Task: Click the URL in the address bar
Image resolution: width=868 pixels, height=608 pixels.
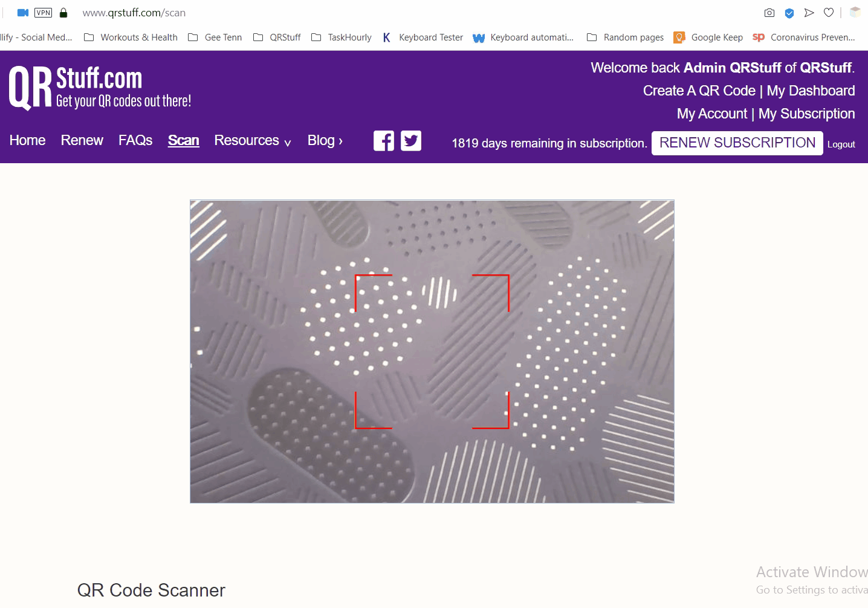Action: (134, 13)
